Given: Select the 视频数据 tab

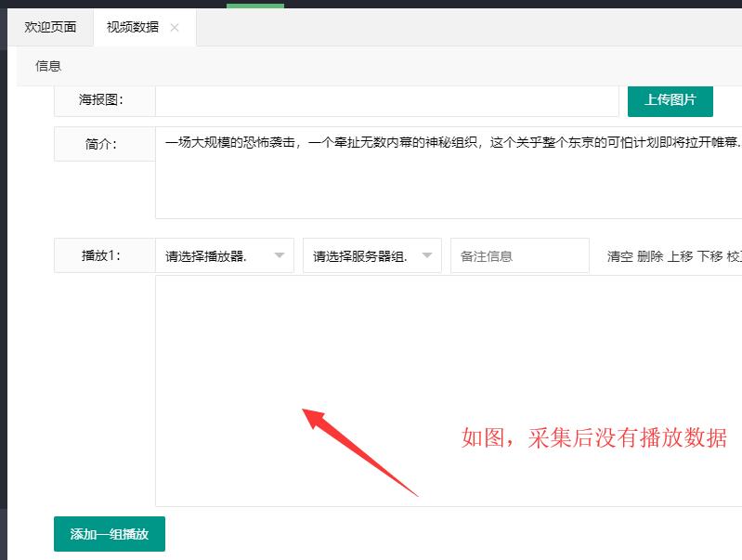Looking at the screenshot, I should (x=133, y=27).
